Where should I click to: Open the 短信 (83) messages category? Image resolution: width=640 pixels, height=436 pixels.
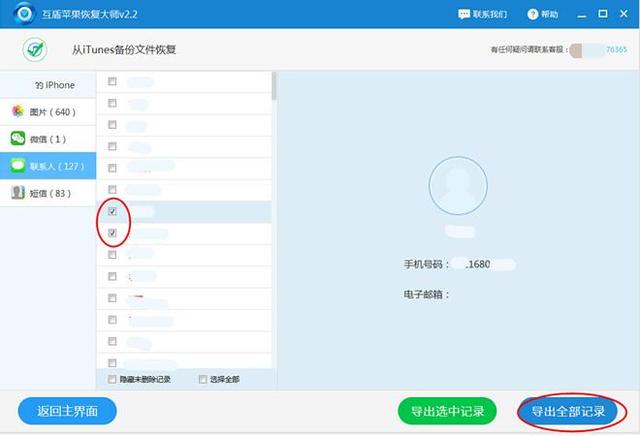coord(48,193)
